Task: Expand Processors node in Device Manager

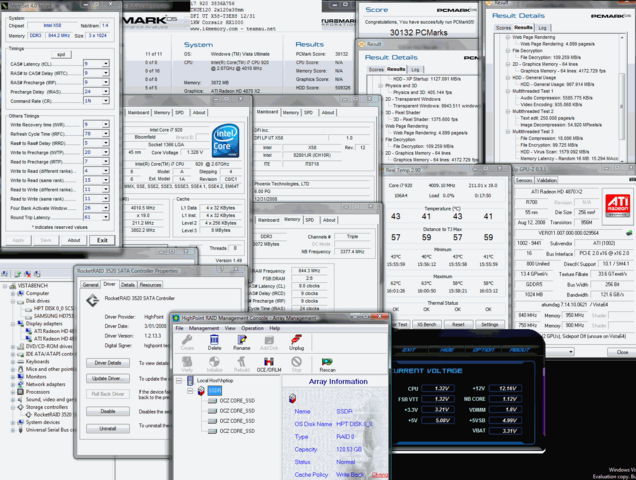Action: (13, 392)
